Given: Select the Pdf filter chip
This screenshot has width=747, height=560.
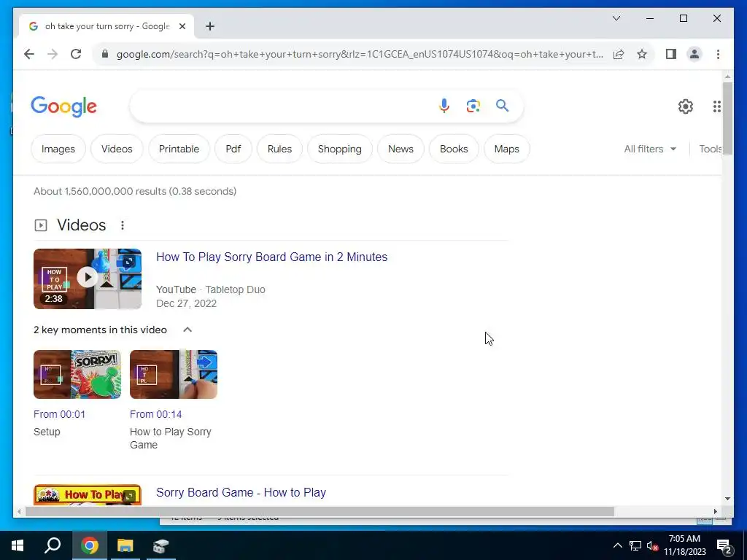Looking at the screenshot, I should click(233, 149).
